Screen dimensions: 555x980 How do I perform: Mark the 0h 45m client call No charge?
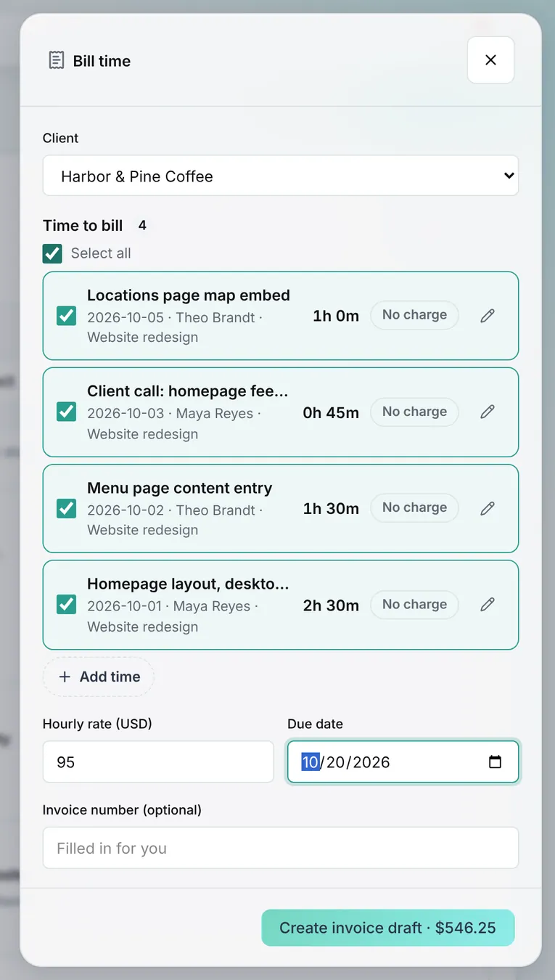pyautogui.click(x=414, y=412)
